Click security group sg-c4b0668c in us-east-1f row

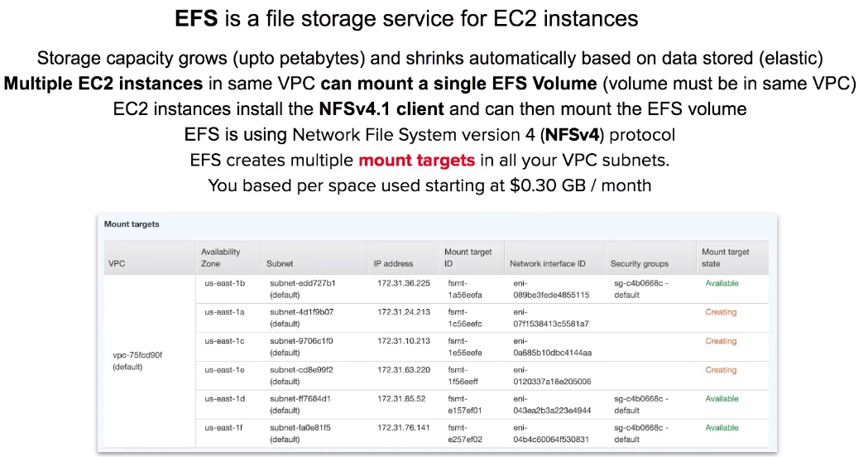pyautogui.click(x=641, y=433)
